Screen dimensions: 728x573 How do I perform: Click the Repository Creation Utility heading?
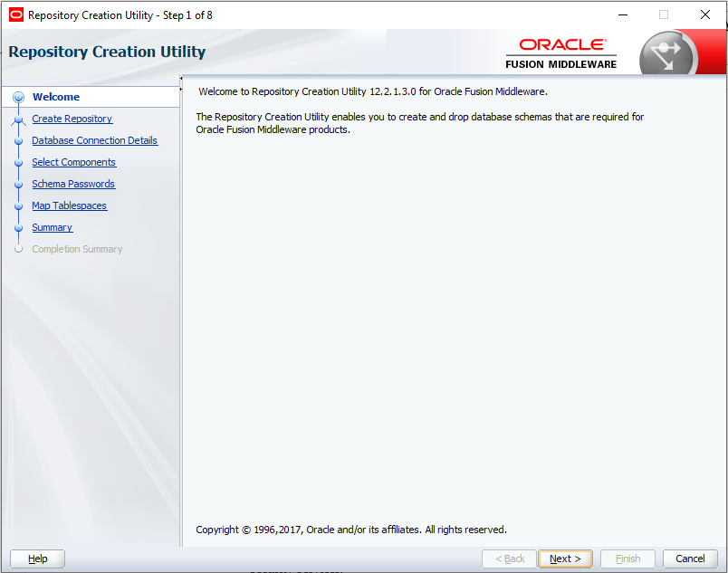click(x=107, y=52)
